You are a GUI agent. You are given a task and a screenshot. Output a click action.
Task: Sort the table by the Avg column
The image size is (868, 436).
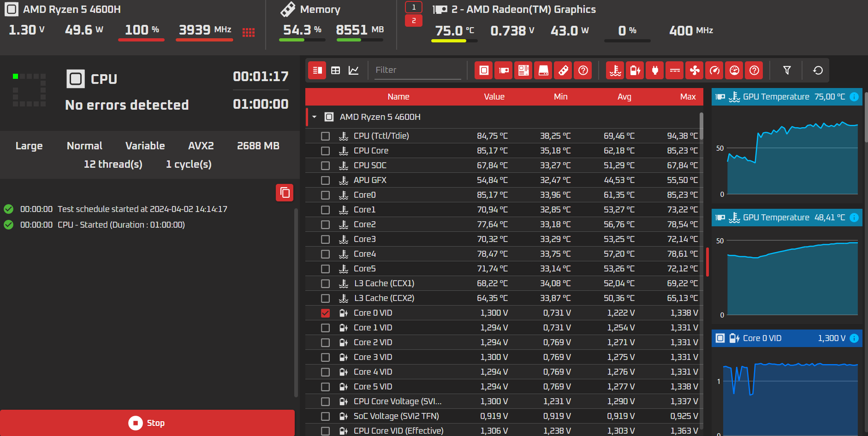[624, 97]
